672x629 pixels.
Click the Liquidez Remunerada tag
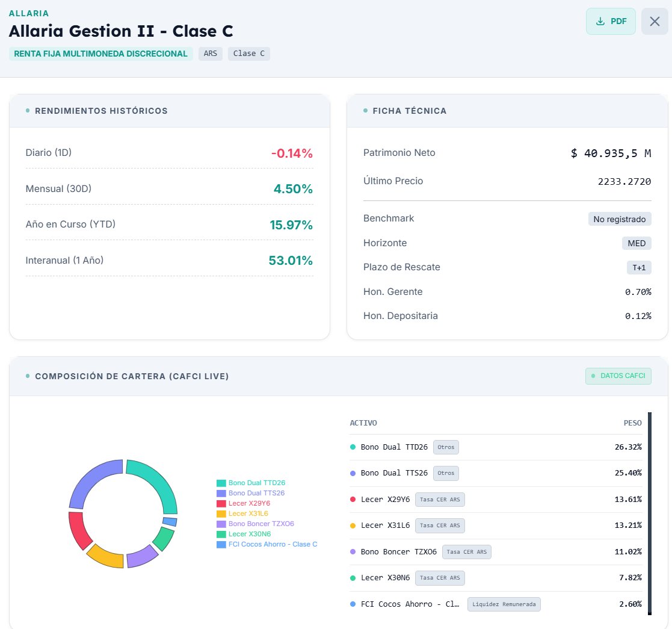(x=504, y=604)
